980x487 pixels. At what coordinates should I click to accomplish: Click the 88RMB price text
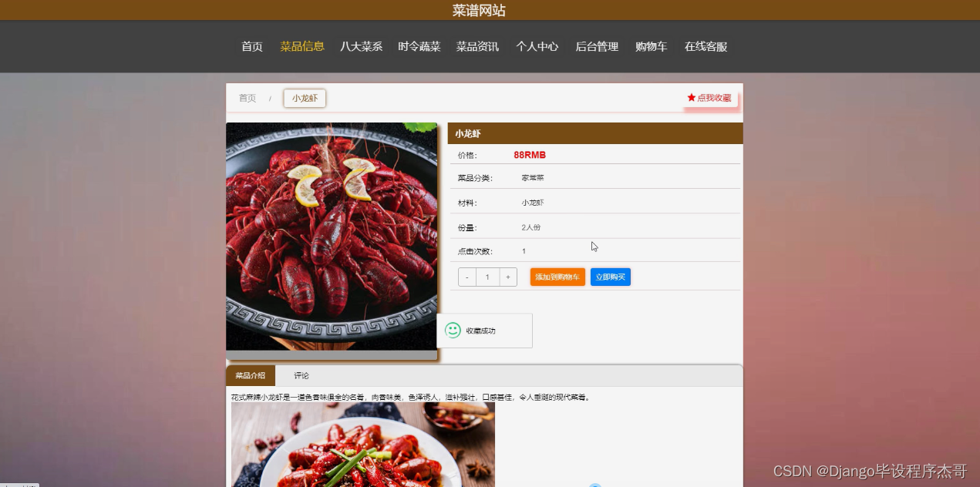(530, 155)
